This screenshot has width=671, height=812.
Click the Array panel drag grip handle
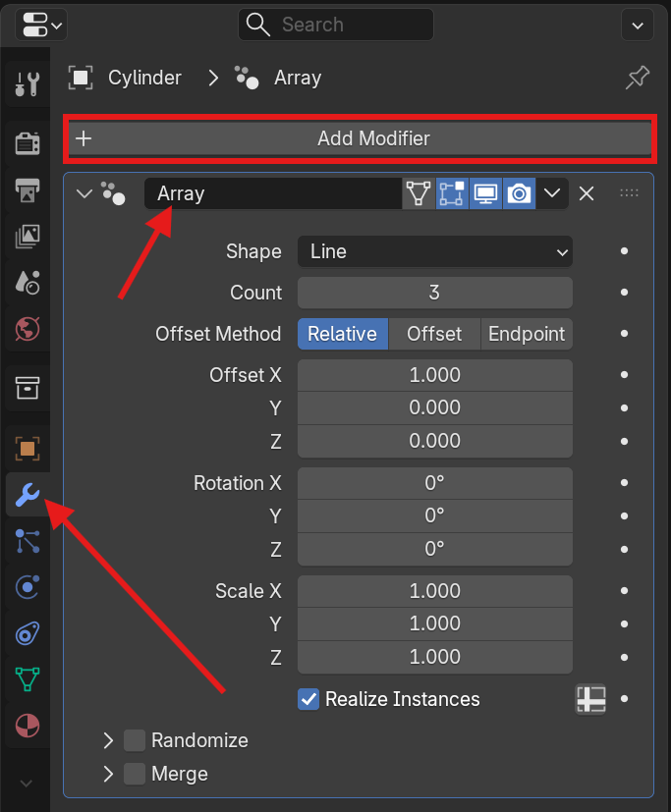(x=629, y=193)
